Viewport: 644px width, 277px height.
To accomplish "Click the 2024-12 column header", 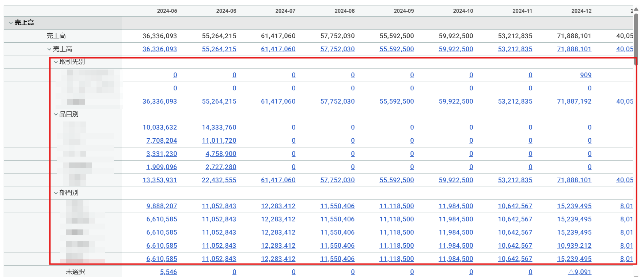I will pos(582,11).
